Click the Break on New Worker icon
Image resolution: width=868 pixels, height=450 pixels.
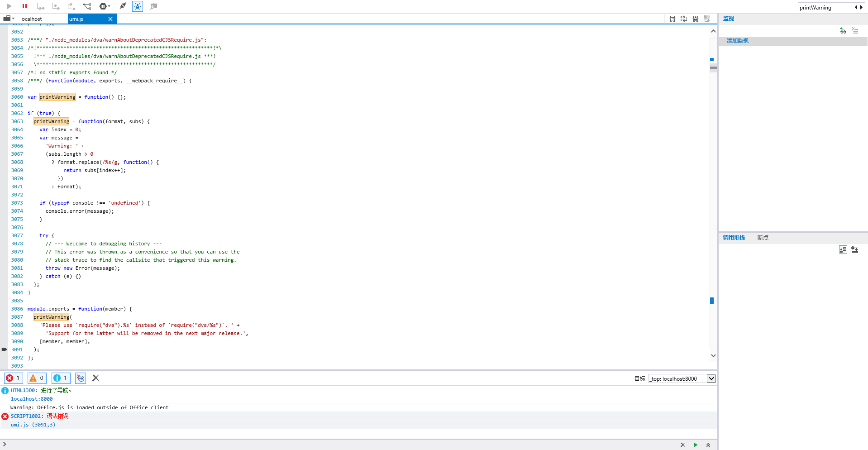pyautogui.click(x=87, y=6)
